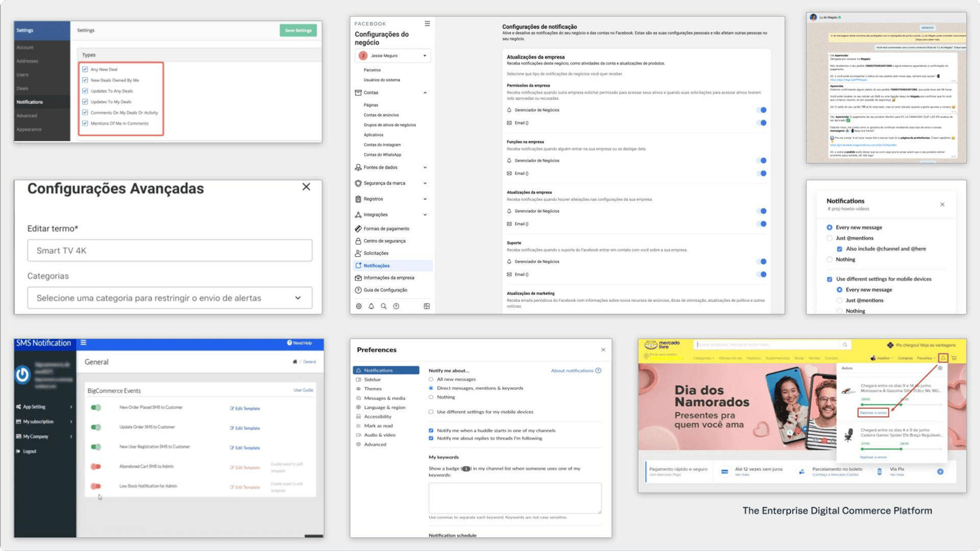Collapse the Contas section in the Facebook sidebar
This screenshot has height=551, width=980.
tap(425, 93)
